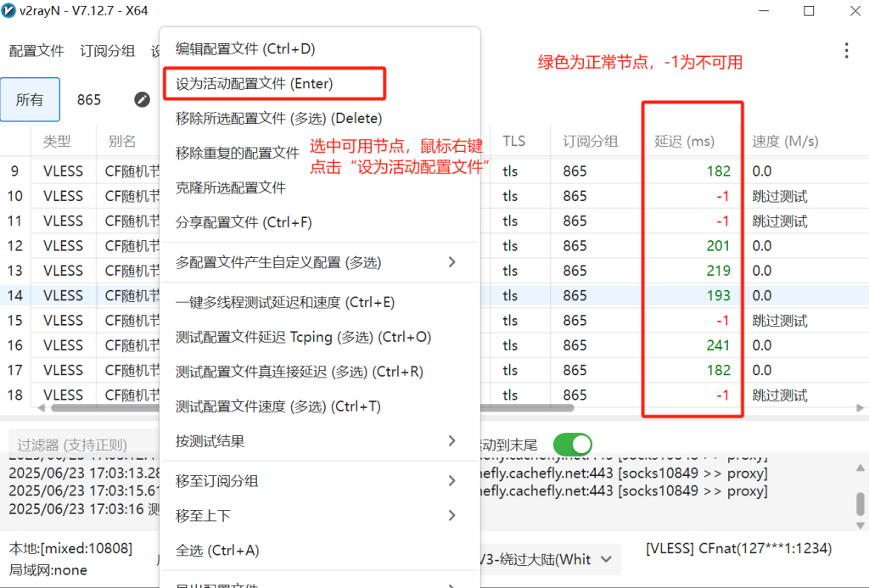
Task: Choose 编辑配置文件 (Ctrl+D) from context menu
Action: coord(320,48)
